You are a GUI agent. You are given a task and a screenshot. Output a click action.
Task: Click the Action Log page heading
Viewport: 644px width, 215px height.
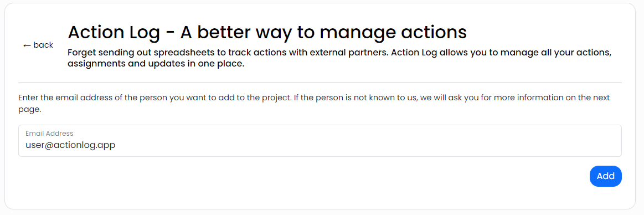267,32
